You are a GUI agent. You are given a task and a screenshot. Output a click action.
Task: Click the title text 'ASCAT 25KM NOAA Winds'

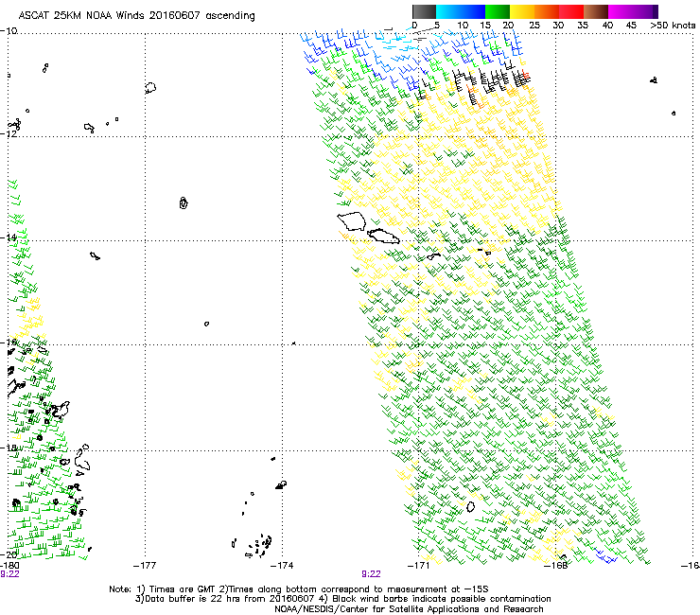pyautogui.click(x=82, y=15)
